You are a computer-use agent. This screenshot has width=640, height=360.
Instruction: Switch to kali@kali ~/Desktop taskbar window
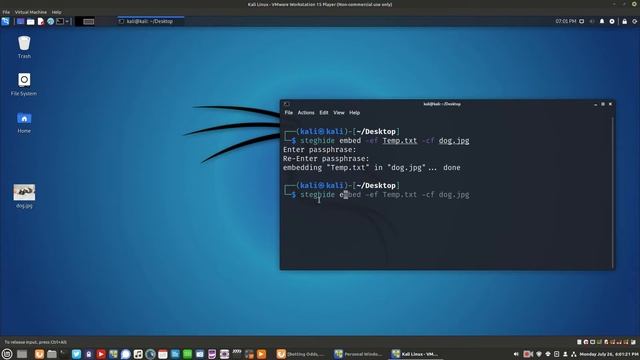point(150,21)
